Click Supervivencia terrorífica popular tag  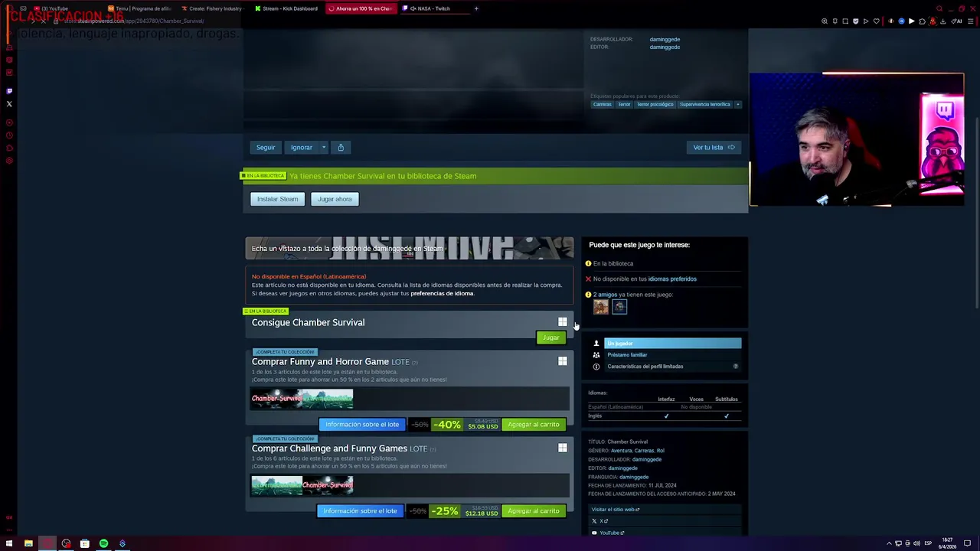[x=705, y=104]
